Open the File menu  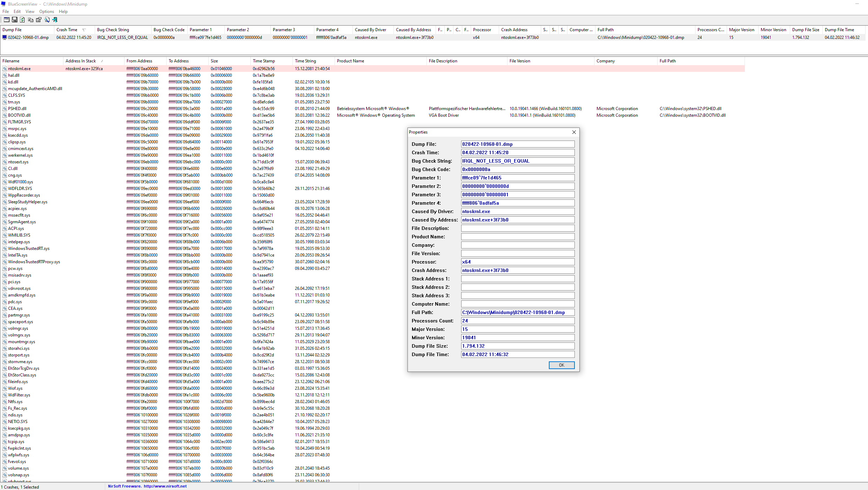6,12
